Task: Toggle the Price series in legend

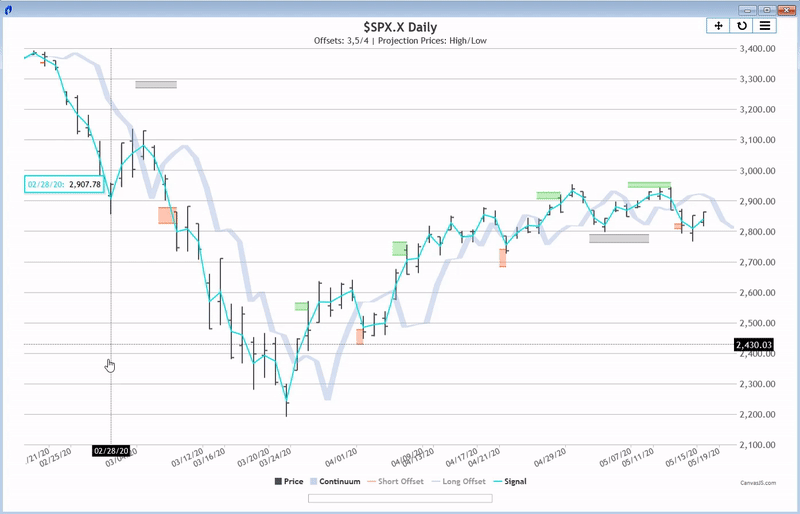Action: pos(289,481)
